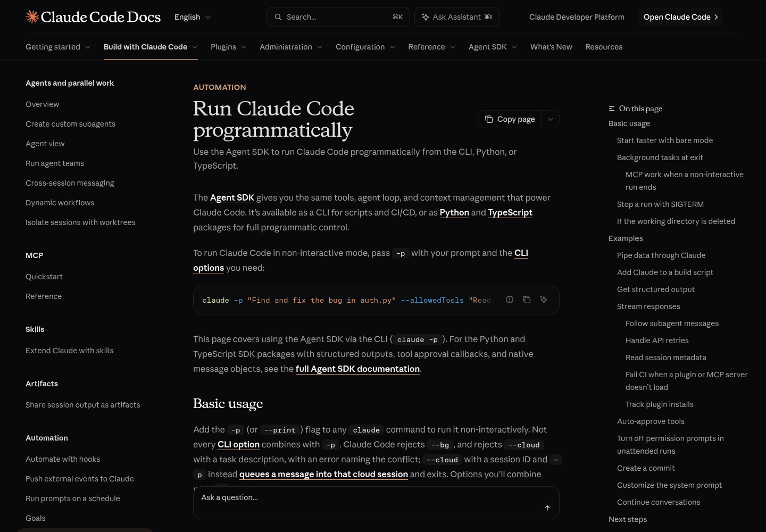Follow the Python package link
This screenshot has width=766, height=532.
[454, 213]
